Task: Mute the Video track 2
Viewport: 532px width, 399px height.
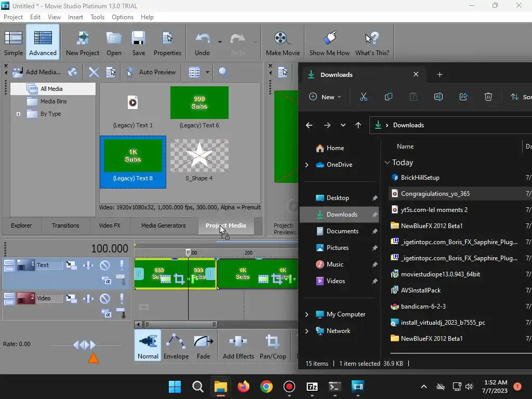Action: pyautogui.click(x=105, y=299)
